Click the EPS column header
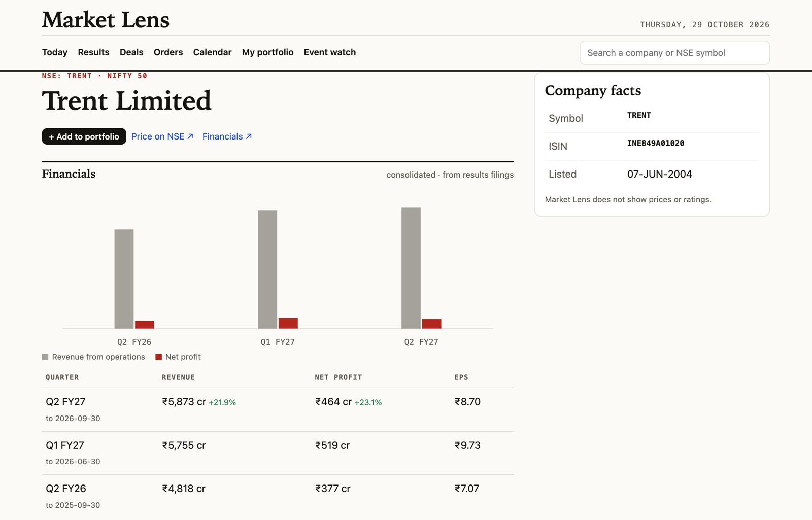This screenshot has width=812, height=520. [461, 377]
